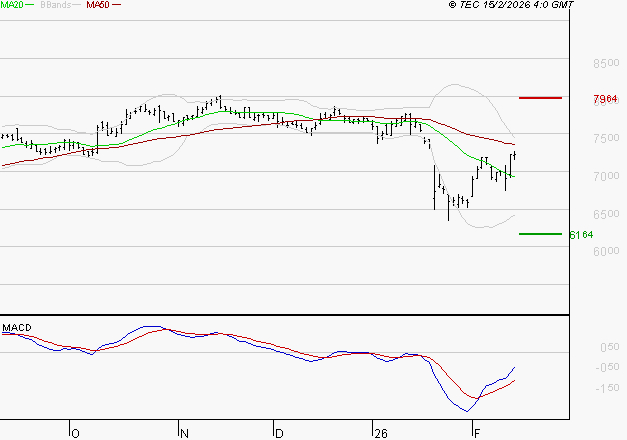Click the MA20 legend label
The height and width of the screenshot is (440, 627).
point(12,5)
